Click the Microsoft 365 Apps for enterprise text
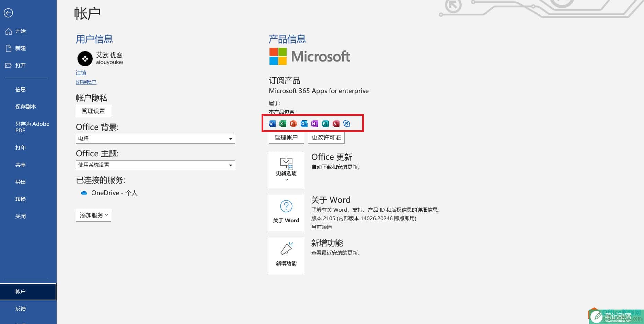The image size is (644, 324). (x=319, y=91)
